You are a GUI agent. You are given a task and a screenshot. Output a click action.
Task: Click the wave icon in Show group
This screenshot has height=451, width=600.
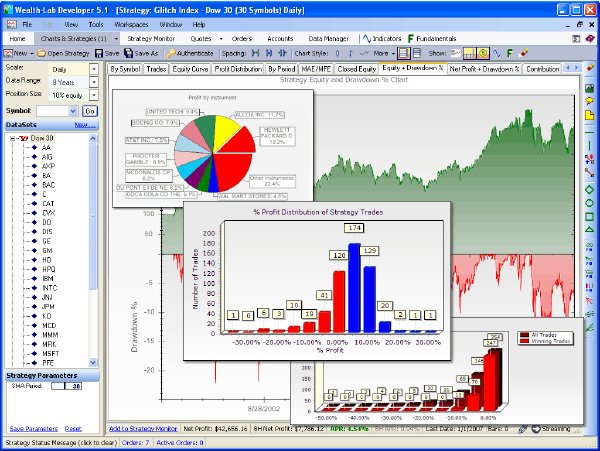pyautogui.click(x=497, y=53)
